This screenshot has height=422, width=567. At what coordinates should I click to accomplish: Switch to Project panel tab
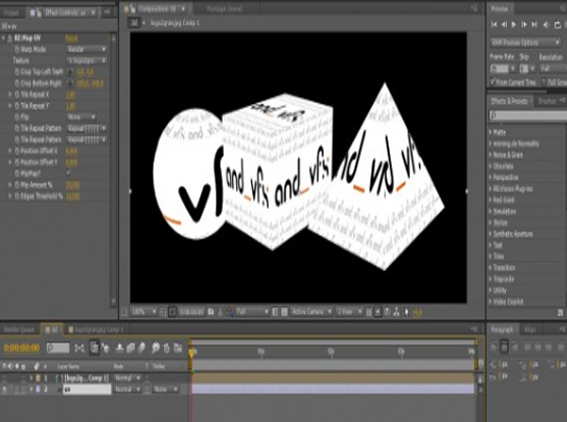(11, 13)
